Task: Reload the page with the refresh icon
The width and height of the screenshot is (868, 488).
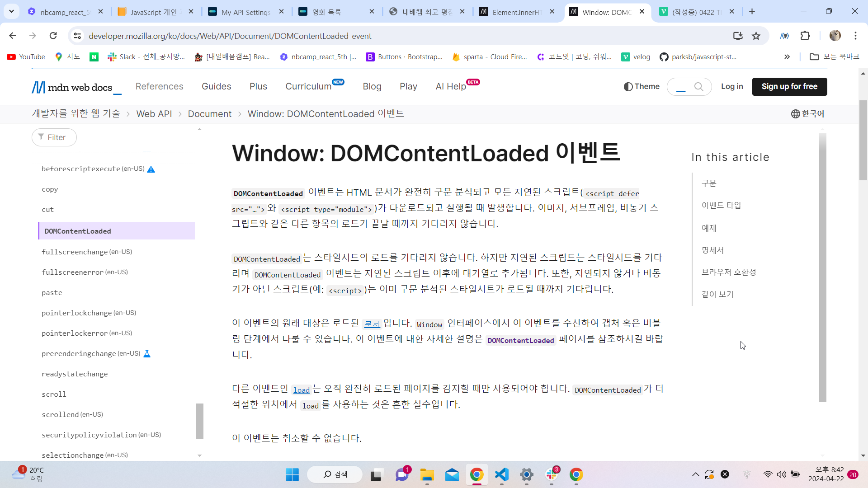Action: point(53,36)
